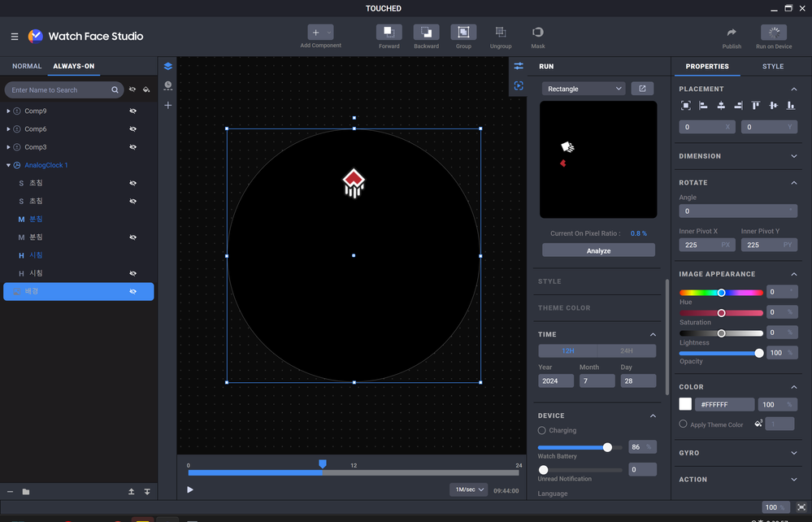Collapse the ROTATE section
Viewport: 812px width, 522px height.
pos(794,183)
